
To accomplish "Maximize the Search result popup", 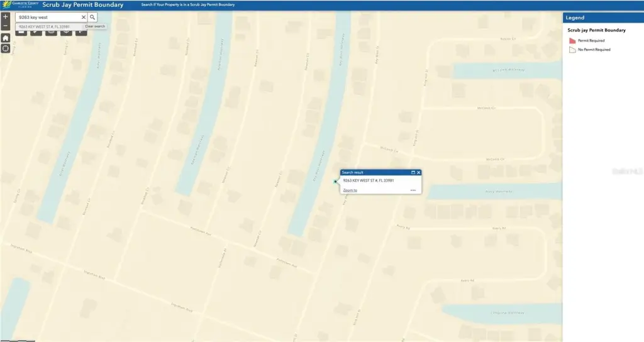I will pos(413,172).
